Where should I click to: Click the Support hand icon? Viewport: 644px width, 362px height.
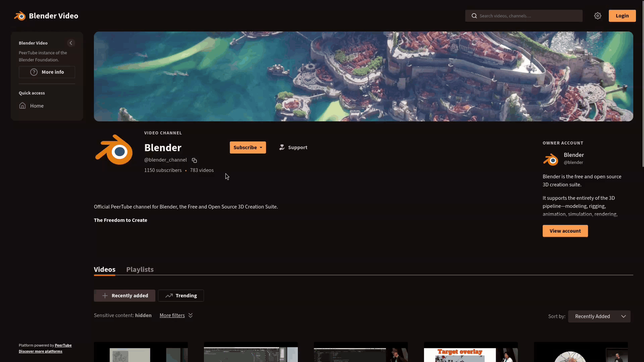tap(282, 147)
